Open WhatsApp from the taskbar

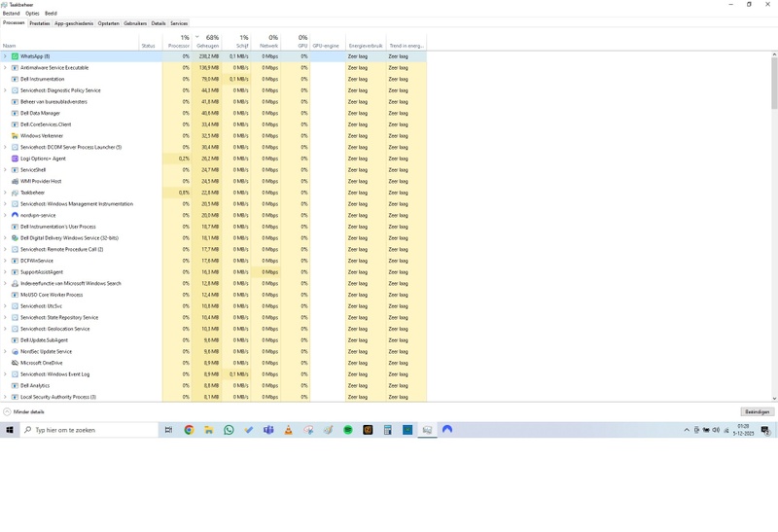click(229, 430)
